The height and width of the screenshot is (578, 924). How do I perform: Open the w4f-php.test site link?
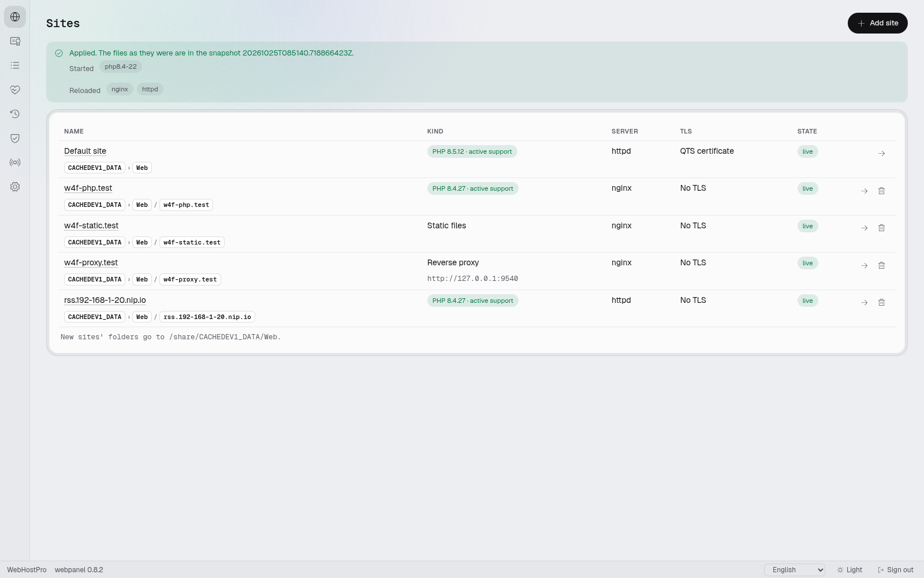[88, 188]
